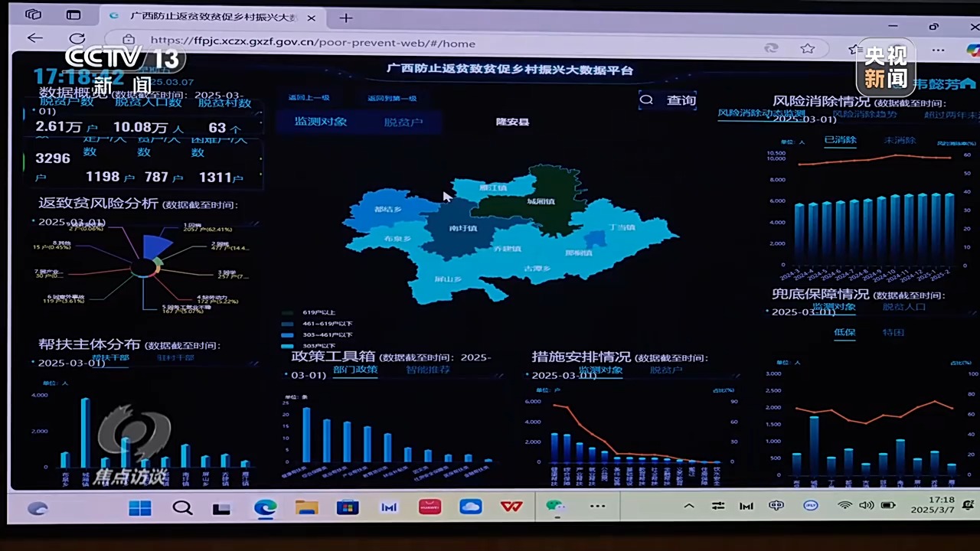Reload the page with refresh icon

coord(77,39)
